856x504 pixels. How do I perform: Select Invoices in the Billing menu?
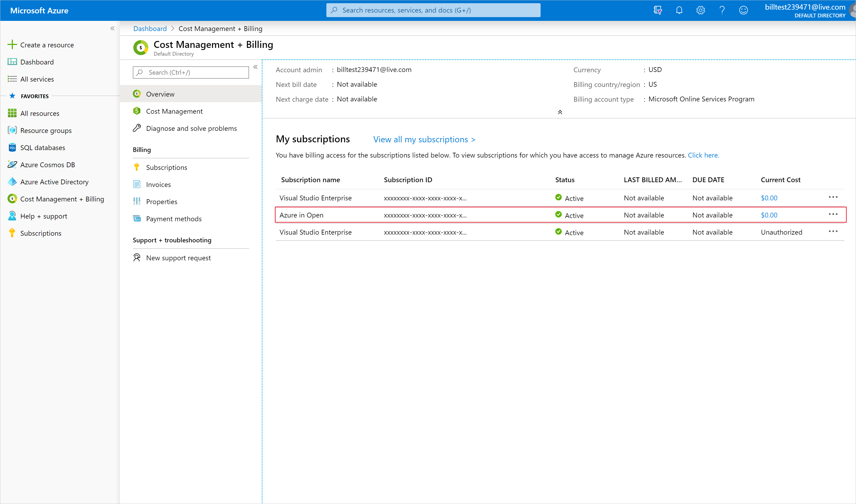(158, 184)
